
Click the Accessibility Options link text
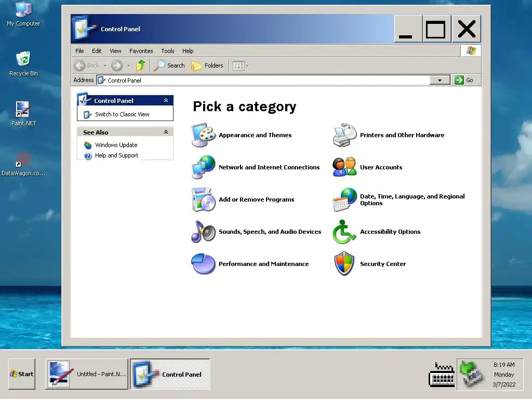click(x=390, y=232)
